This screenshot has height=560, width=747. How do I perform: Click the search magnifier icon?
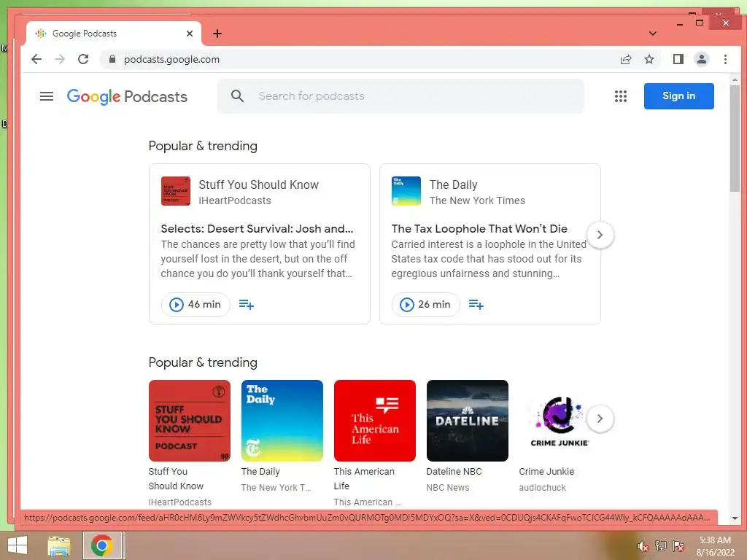(237, 96)
